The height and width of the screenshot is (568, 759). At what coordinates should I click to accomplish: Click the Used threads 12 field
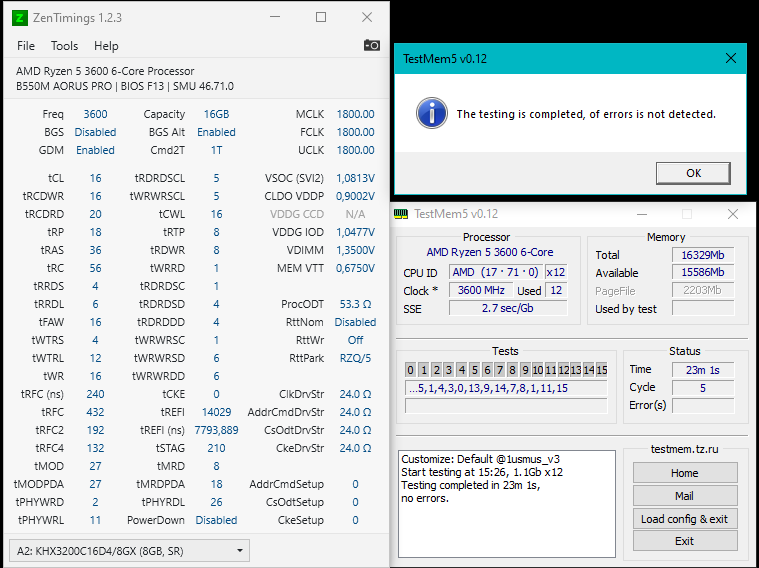556,290
